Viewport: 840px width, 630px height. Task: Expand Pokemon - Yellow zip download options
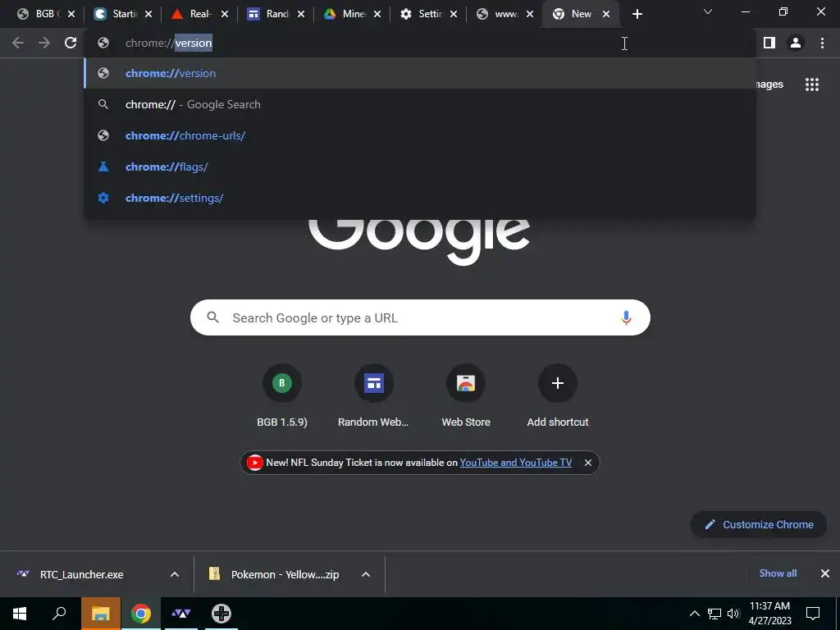click(366, 574)
